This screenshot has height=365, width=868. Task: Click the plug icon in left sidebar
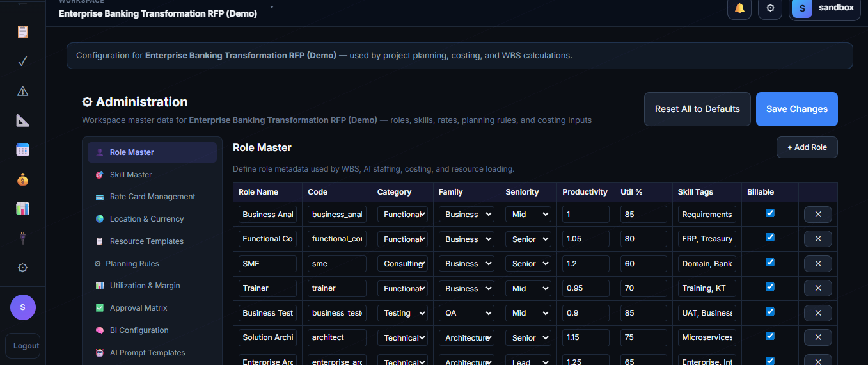(22, 238)
